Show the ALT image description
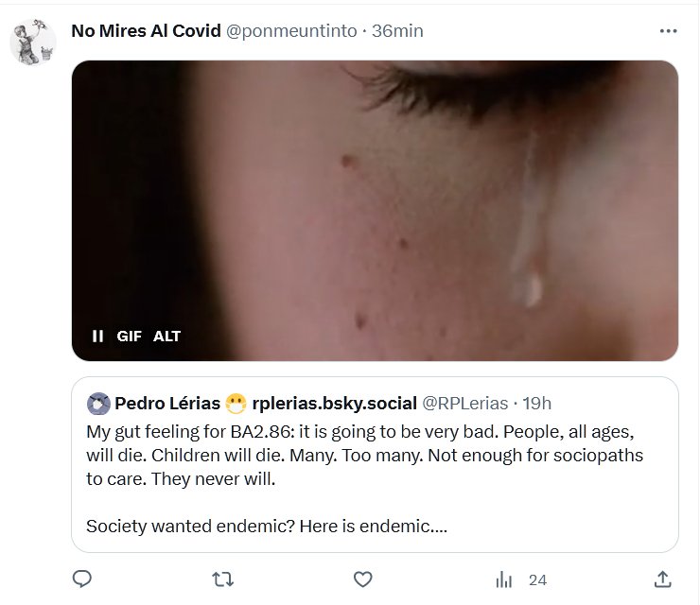 pyautogui.click(x=166, y=336)
